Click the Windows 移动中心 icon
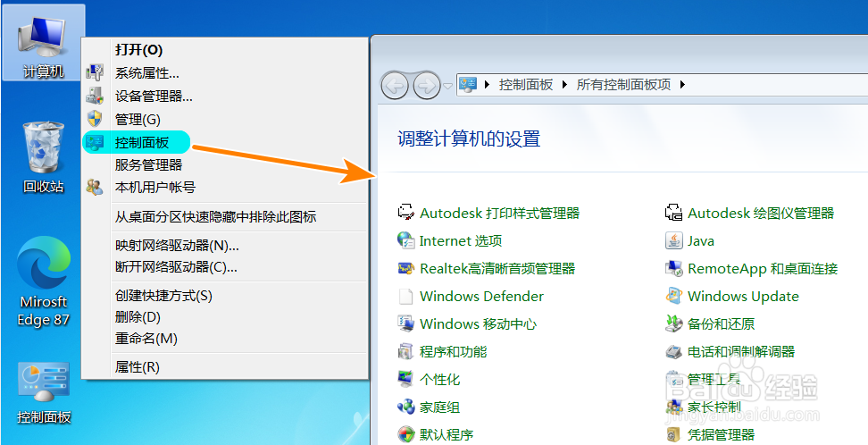The height and width of the screenshot is (445, 868). click(x=405, y=323)
